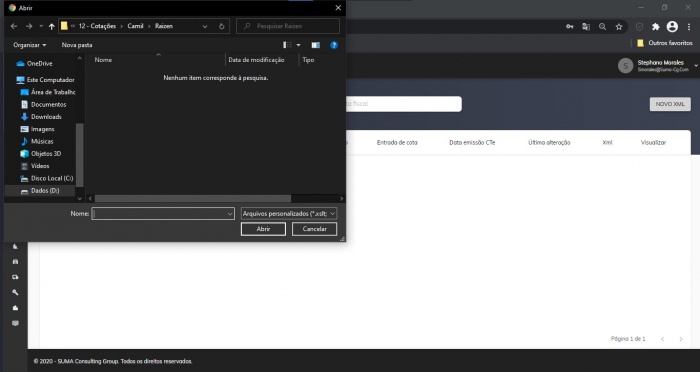The width and height of the screenshot is (700, 372).
Task: Open Disco Local (C:) drive
Action: point(47,178)
